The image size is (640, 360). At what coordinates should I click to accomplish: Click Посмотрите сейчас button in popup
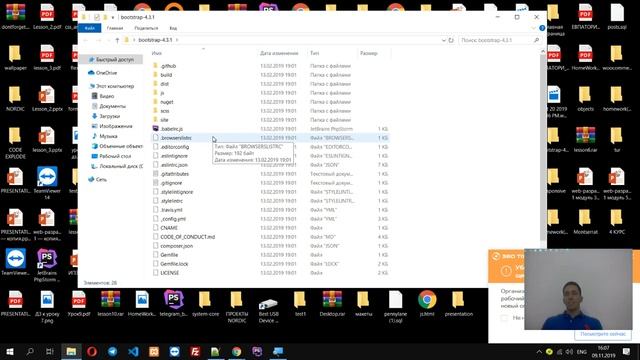click(x=603, y=334)
